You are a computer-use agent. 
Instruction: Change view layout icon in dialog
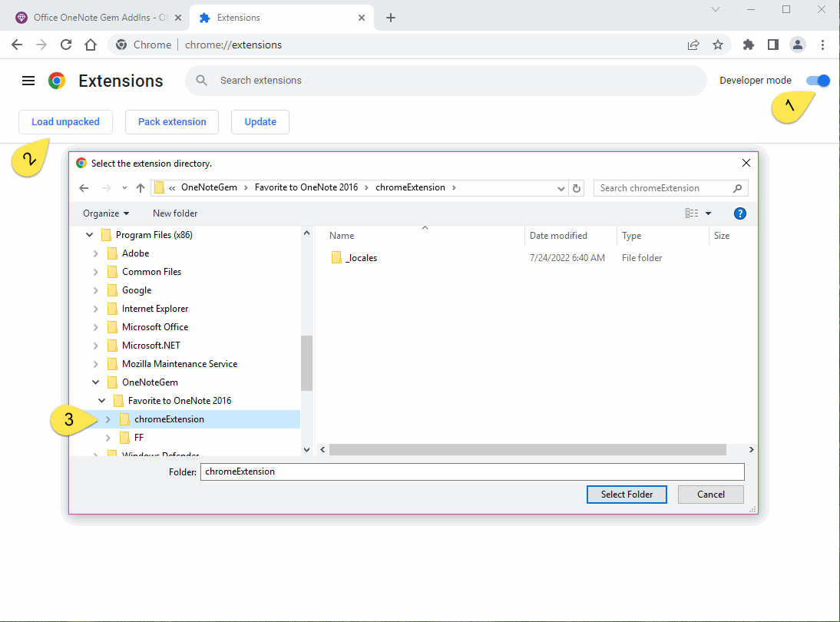[692, 213]
